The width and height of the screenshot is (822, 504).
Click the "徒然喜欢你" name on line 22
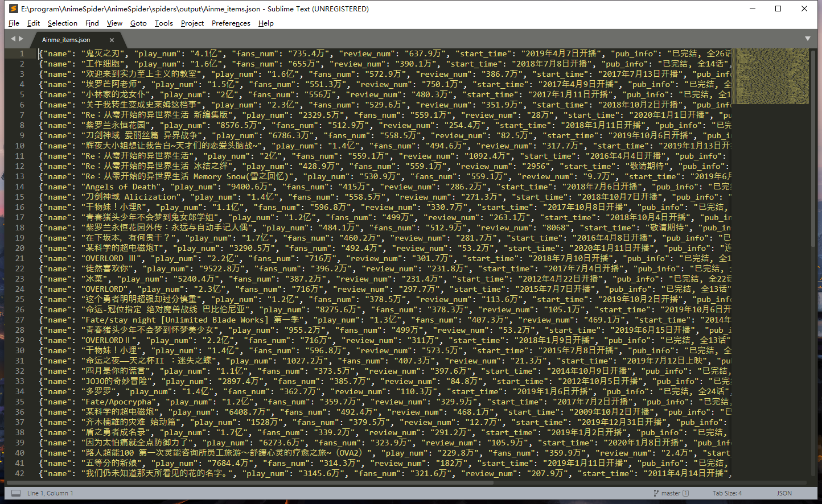click(109, 268)
